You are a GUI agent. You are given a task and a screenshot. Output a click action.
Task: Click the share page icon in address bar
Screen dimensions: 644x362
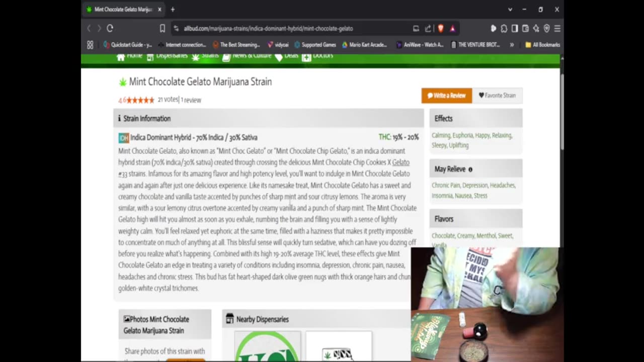click(428, 29)
